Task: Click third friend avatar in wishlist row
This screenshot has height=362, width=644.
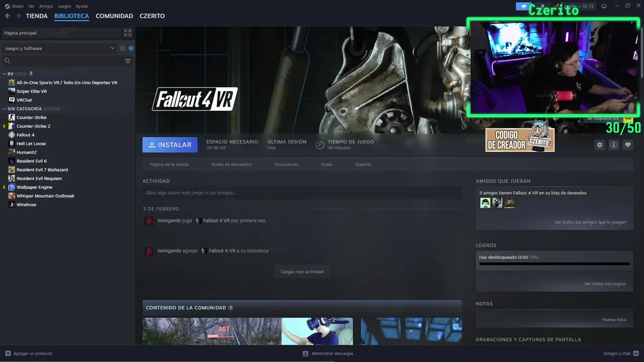Action: (x=510, y=203)
